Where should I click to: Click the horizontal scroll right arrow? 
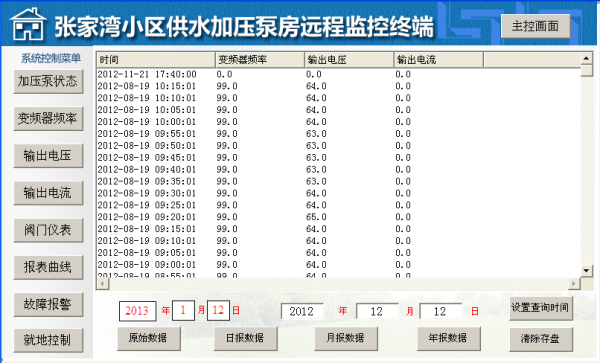click(574, 283)
